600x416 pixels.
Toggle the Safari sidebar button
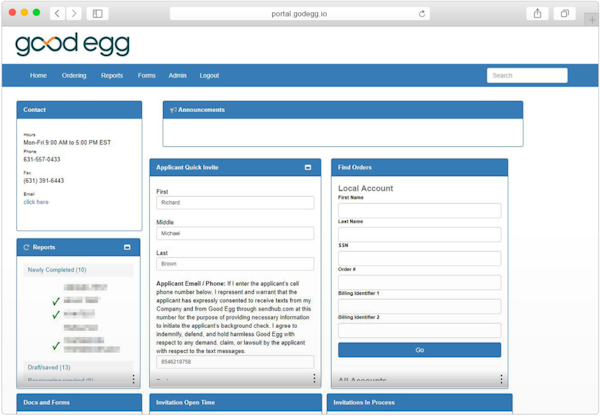pos(98,13)
